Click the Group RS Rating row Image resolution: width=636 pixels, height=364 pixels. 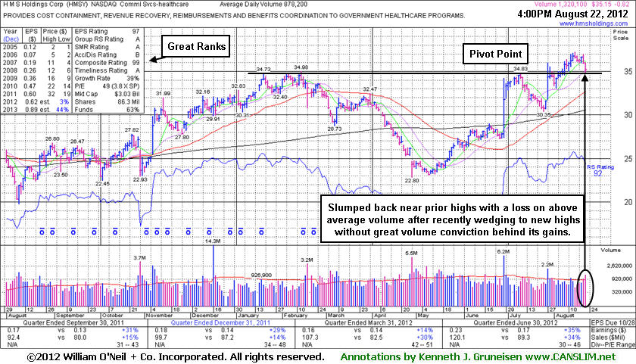click(x=107, y=39)
